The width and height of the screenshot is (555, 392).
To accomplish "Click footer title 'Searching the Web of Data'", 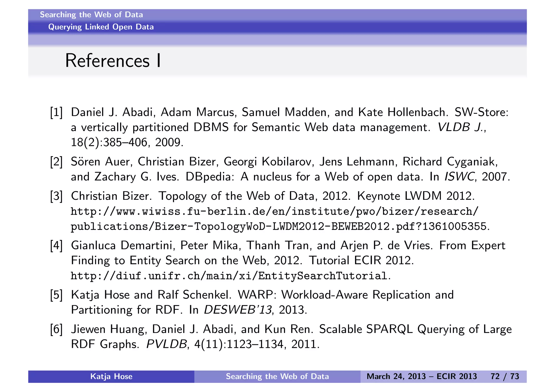I will tap(277, 377).
